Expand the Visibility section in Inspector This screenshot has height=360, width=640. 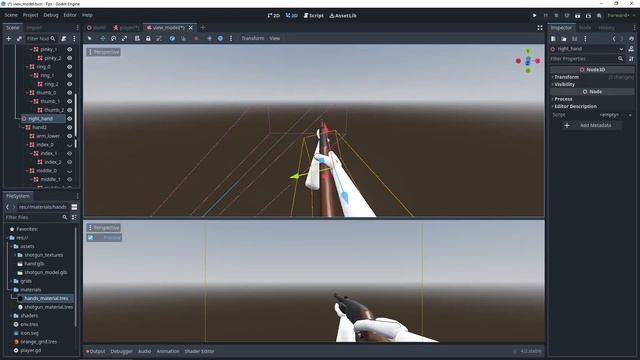point(564,84)
